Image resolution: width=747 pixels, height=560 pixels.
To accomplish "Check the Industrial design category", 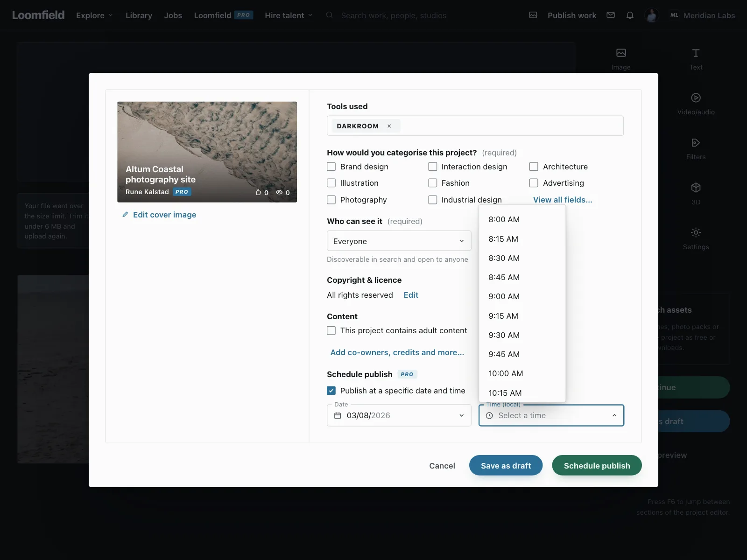I will tap(433, 200).
